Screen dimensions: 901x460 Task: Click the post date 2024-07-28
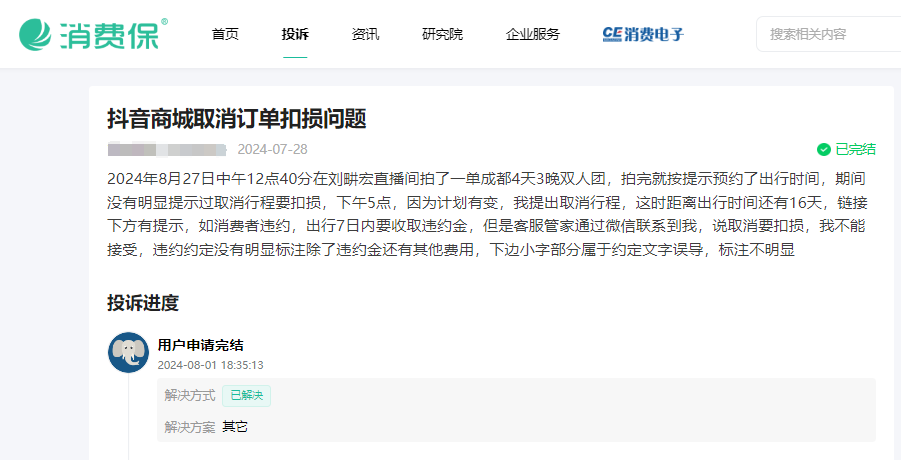(x=272, y=149)
